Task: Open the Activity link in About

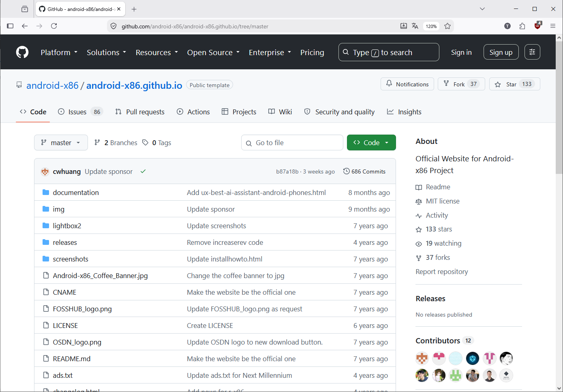Action: click(x=432, y=215)
